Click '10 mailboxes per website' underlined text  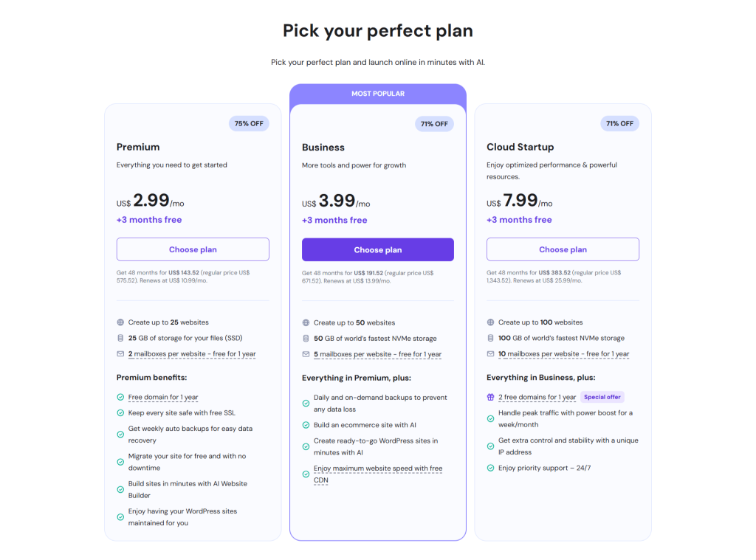click(563, 354)
